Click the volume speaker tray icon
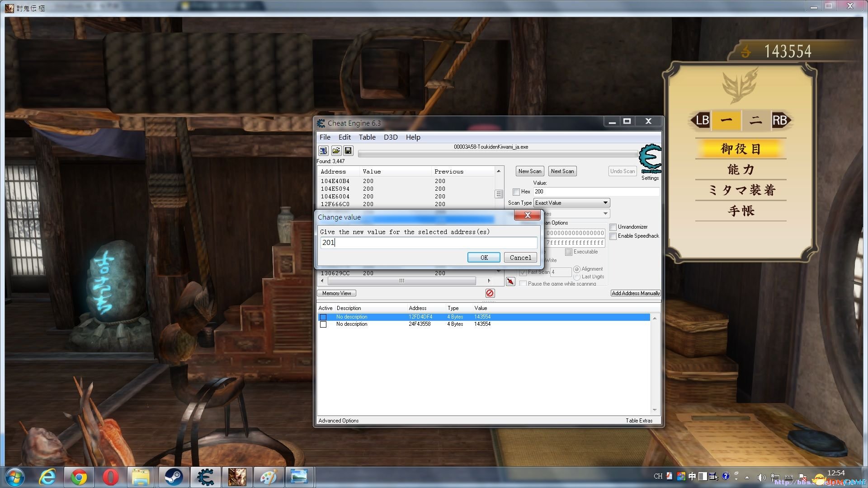Image resolution: width=868 pixels, height=488 pixels. point(761,477)
